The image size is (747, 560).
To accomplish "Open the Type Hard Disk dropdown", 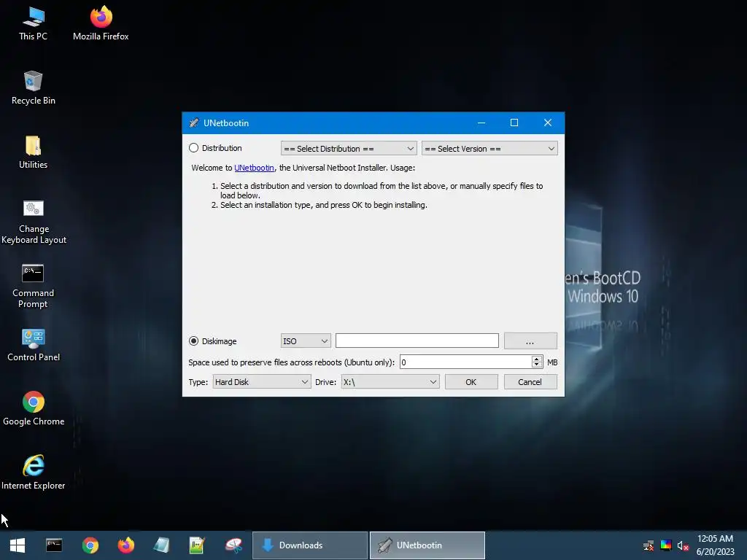I will pos(262,382).
